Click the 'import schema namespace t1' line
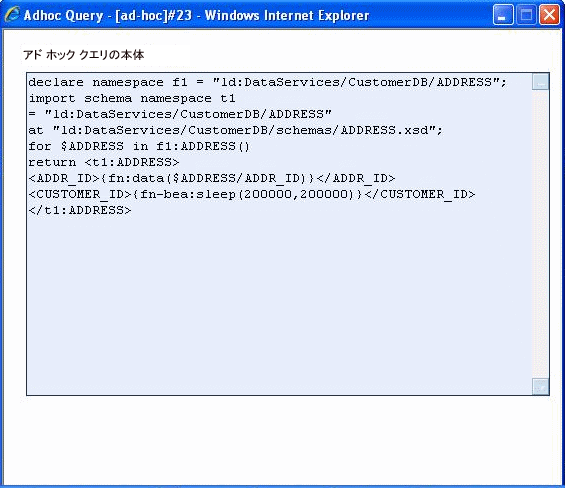The height and width of the screenshot is (488, 565). coord(132,98)
